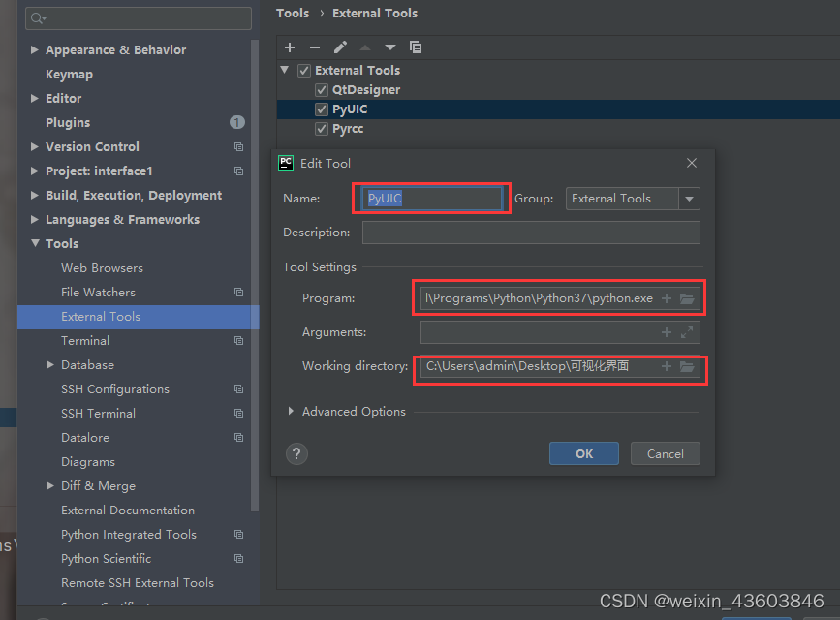Expand Build, Execution, Deployment section
Screen dimensions: 840x620
pos(35,195)
